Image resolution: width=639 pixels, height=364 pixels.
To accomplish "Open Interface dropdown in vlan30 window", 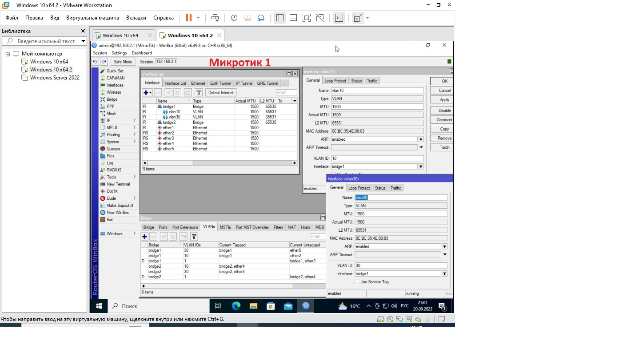I will click(x=444, y=274).
